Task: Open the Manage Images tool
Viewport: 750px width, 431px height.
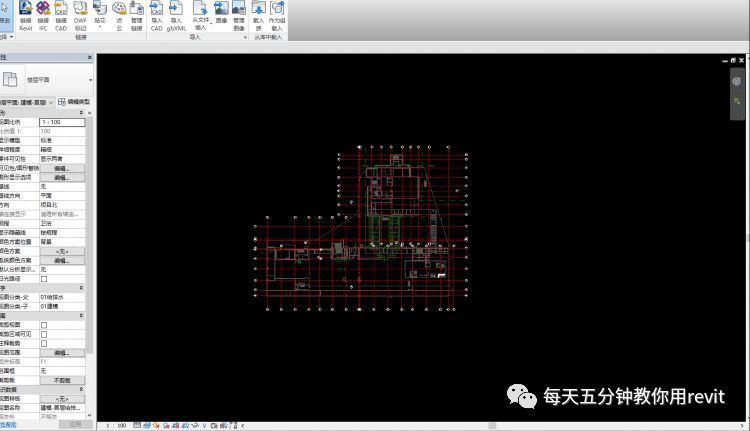Action: click(x=238, y=14)
